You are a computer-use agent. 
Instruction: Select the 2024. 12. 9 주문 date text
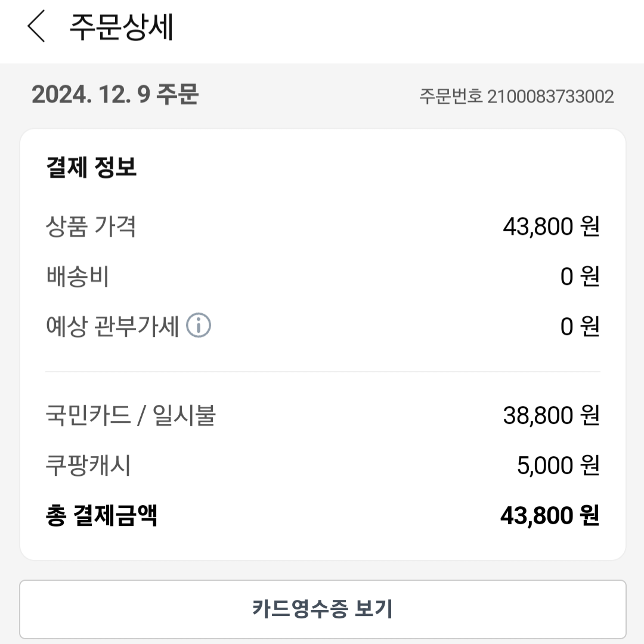pyautogui.click(x=115, y=94)
